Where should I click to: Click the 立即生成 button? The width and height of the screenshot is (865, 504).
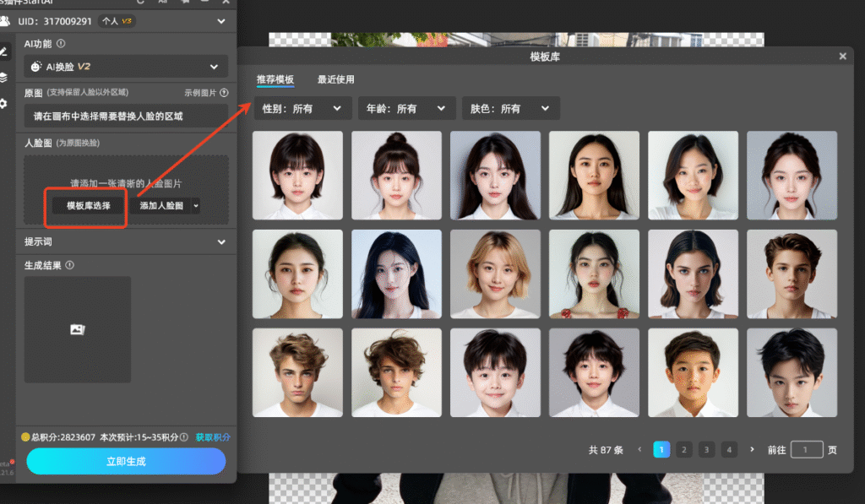(x=126, y=462)
